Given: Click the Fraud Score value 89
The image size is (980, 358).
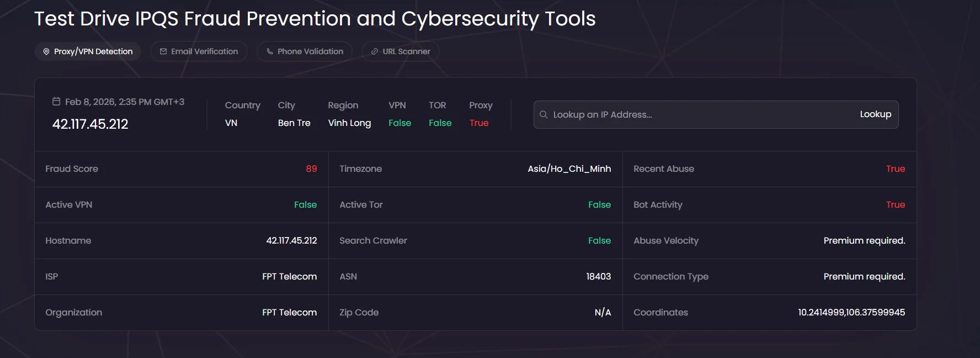Looking at the screenshot, I should [311, 169].
